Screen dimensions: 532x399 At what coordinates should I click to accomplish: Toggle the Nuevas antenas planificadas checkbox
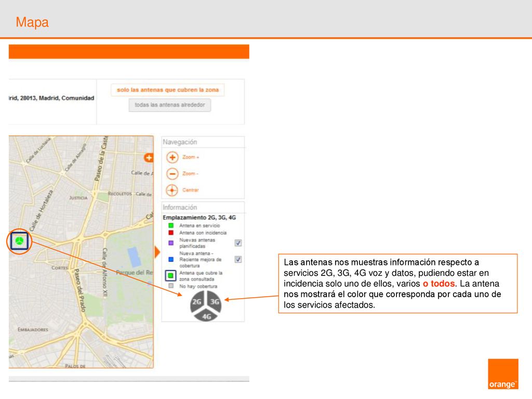click(238, 243)
